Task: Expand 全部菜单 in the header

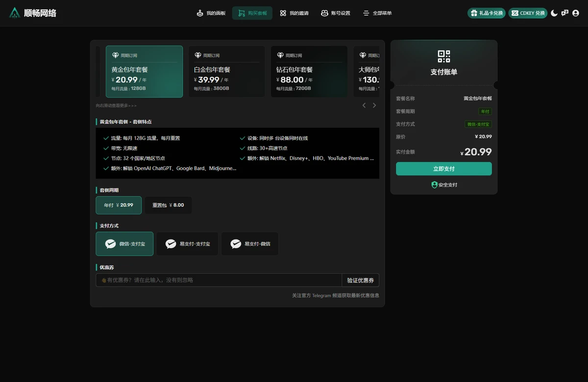Action: (377, 13)
